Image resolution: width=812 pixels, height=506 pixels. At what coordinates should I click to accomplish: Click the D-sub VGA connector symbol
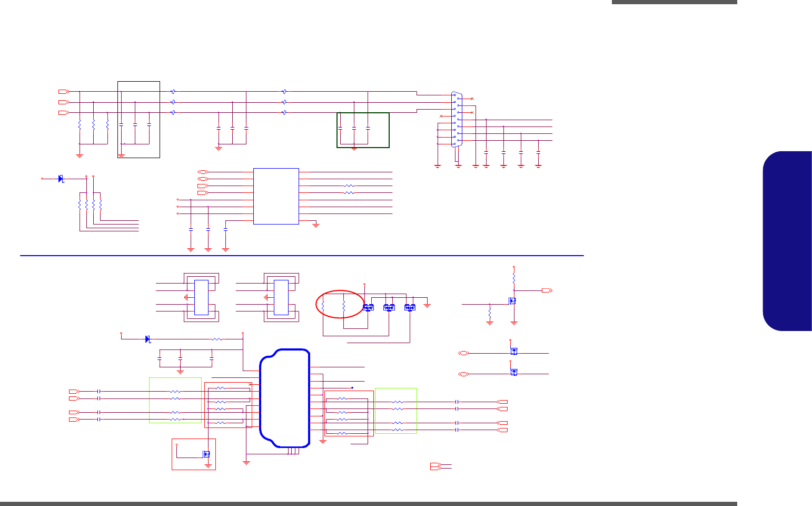457,120
